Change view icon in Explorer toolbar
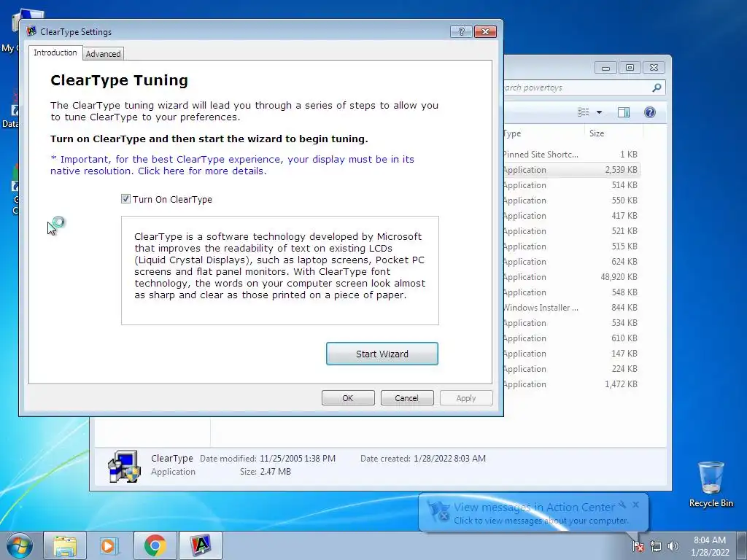747x560 pixels. 583,112
